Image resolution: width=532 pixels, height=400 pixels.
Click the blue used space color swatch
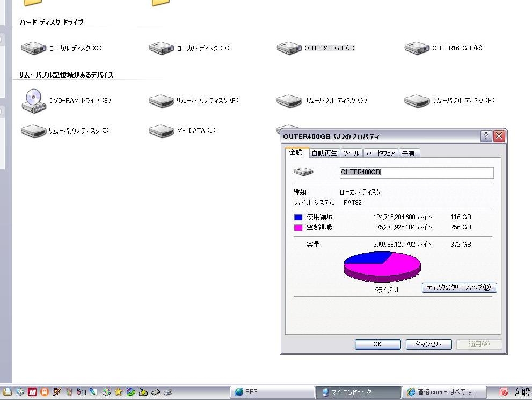pyautogui.click(x=298, y=217)
